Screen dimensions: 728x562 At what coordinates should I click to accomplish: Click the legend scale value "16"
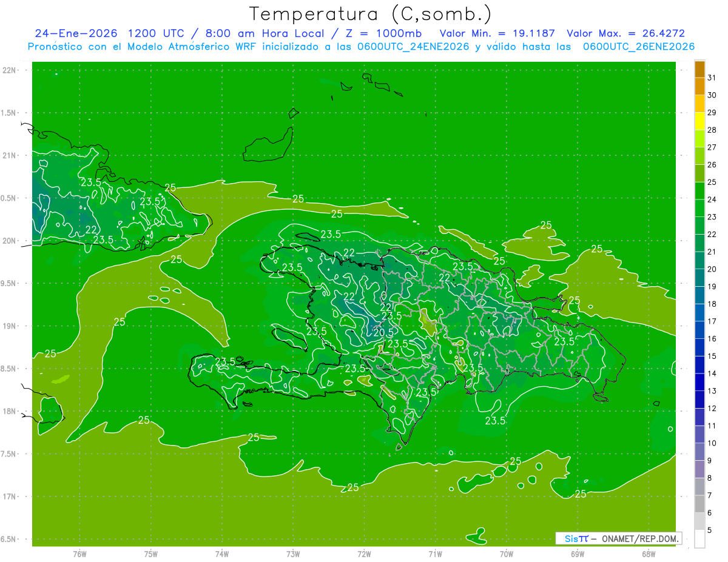[x=712, y=339]
